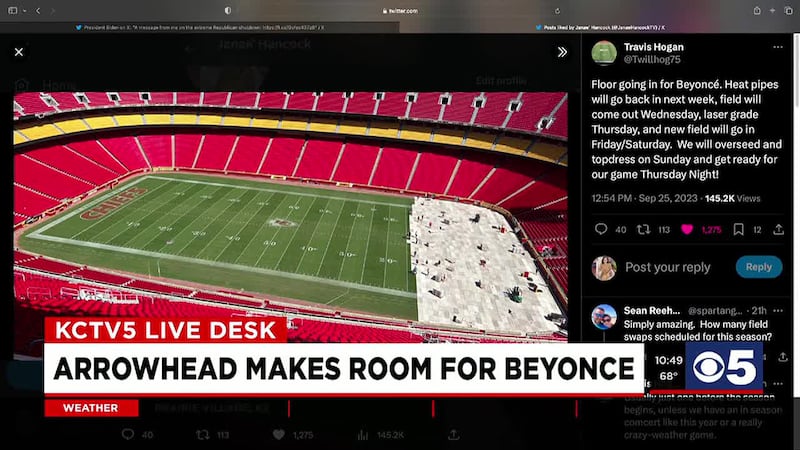Open more options on Sean Reeh's reply
Viewport: 800px width, 450px height.
point(778,310)
